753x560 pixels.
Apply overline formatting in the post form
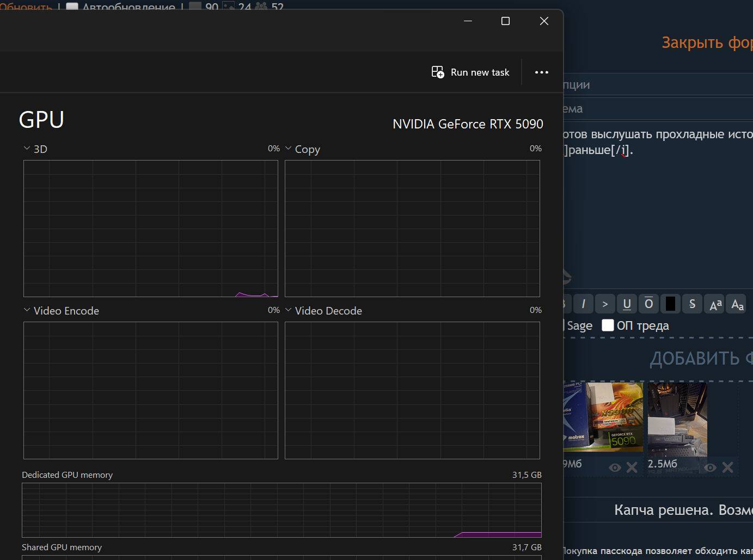(648, 304)
